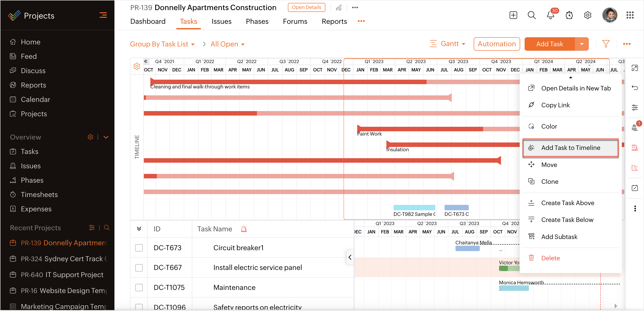Switch to the Issues tab
This screenshot has height=311, width=644.
(x=221, y=22)
